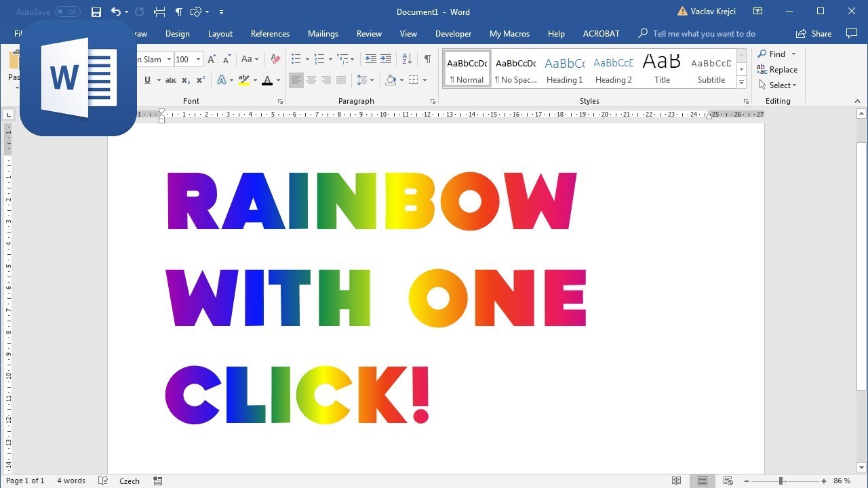Collapse the ribbon
The image size is (868, 488).
click(857, 102)
